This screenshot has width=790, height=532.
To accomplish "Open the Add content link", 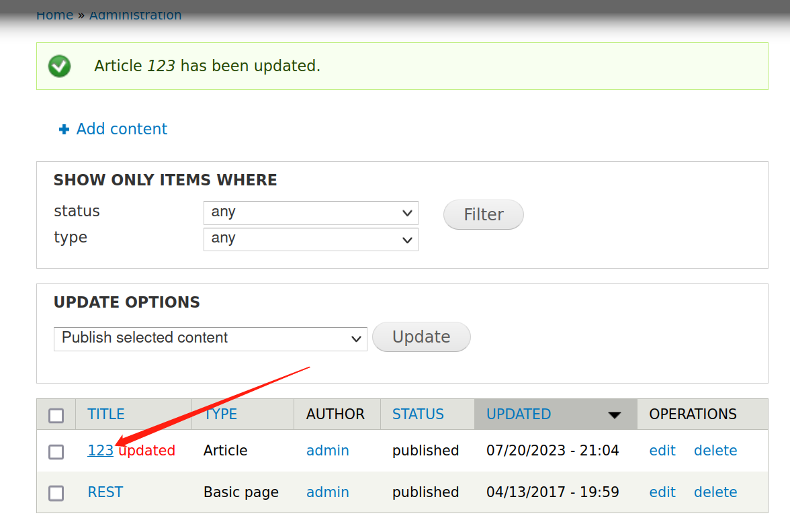I will [x=122, y=129].
